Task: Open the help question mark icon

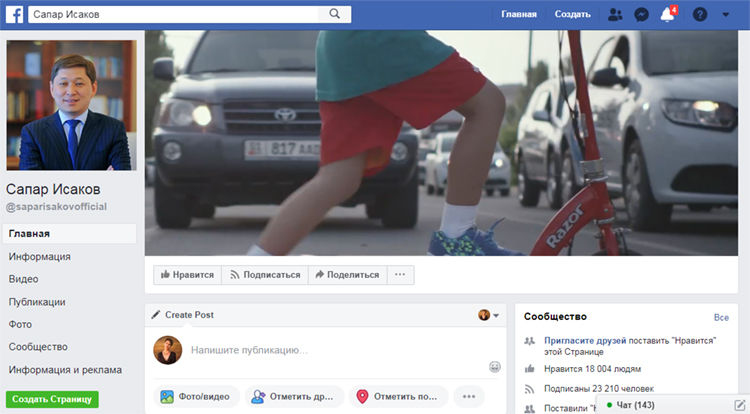Action: point(700,14)
